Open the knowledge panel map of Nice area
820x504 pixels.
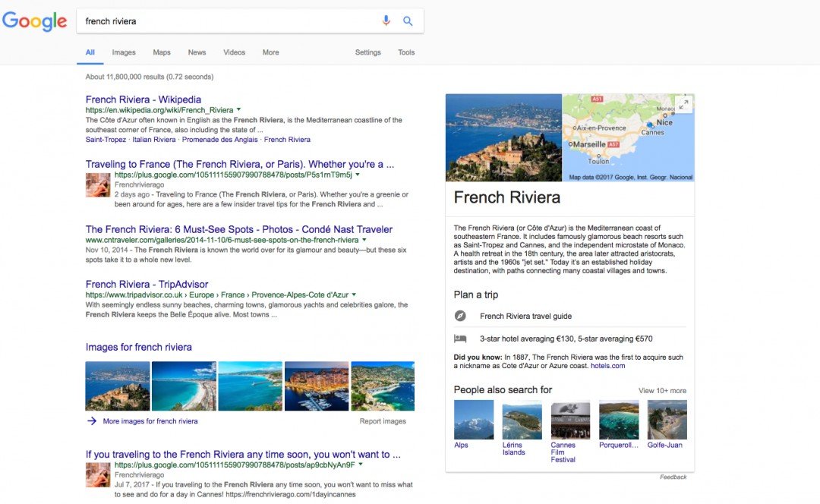[x=628, y=137]
